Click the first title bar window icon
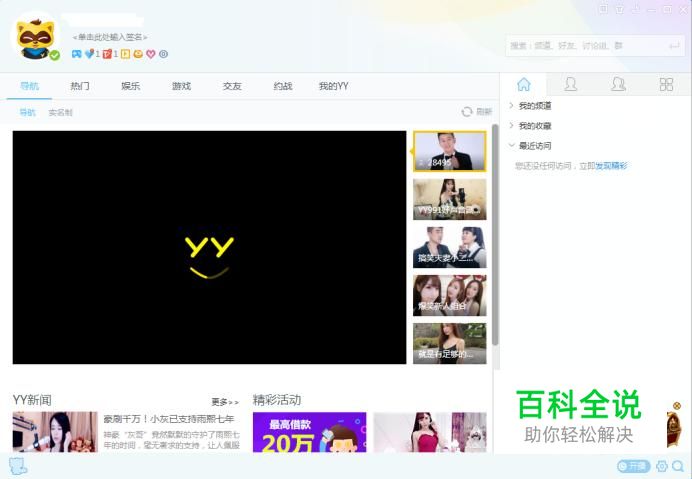Image resolution: width=692 pixels, height=479 pixels. click(x=603, y=8)
